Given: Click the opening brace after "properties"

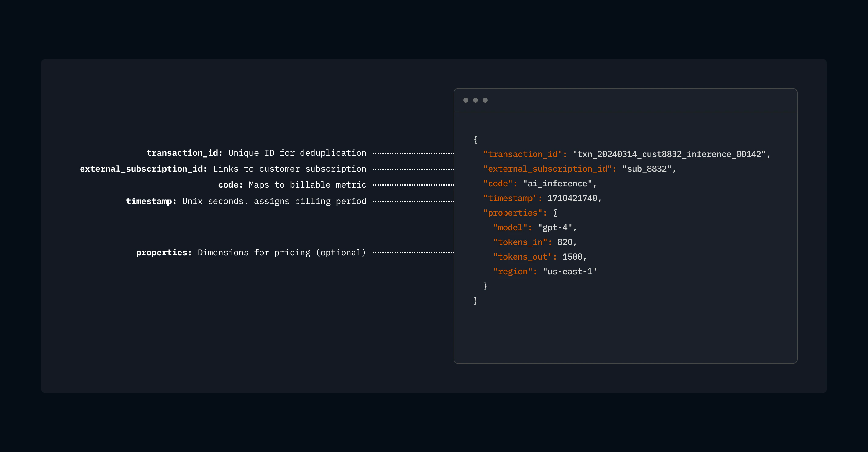Looking at the screenshot, I should coord(555,213).
